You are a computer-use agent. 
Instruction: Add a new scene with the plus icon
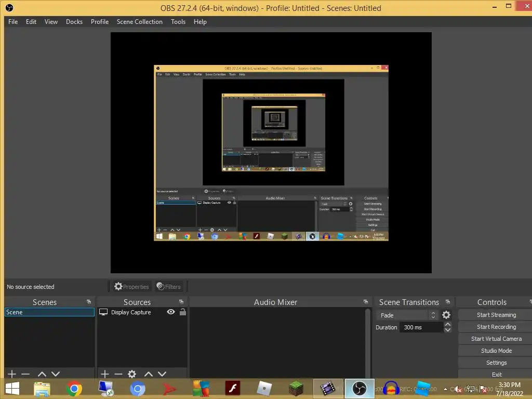(x=12, y=374)
